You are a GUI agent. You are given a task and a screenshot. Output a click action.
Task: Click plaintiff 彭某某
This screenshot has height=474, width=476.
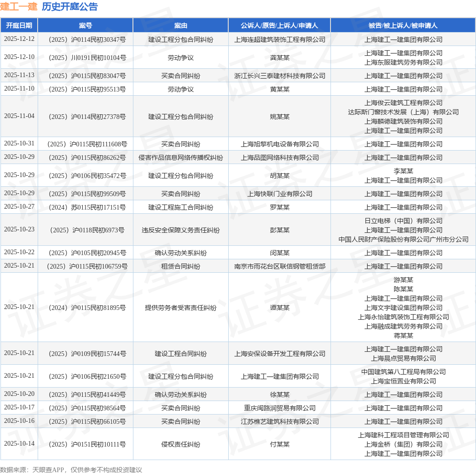tap(279, 230)
